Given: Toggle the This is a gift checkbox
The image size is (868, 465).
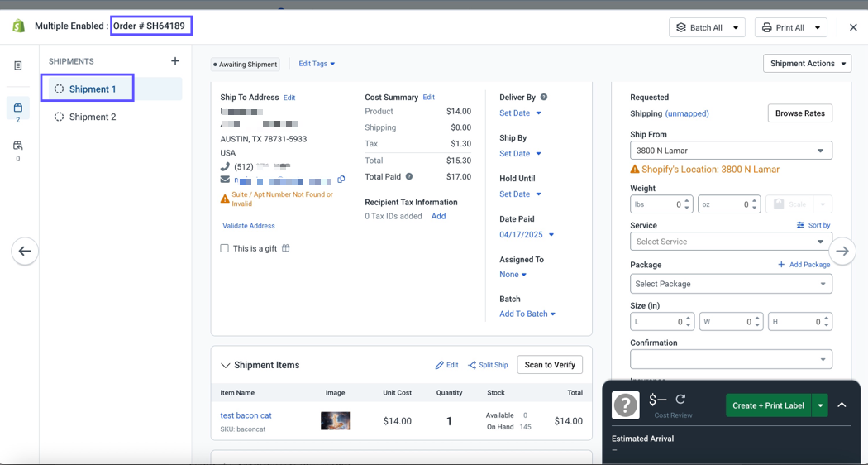Looking at the screenshot, I should [x=224, y=248].
